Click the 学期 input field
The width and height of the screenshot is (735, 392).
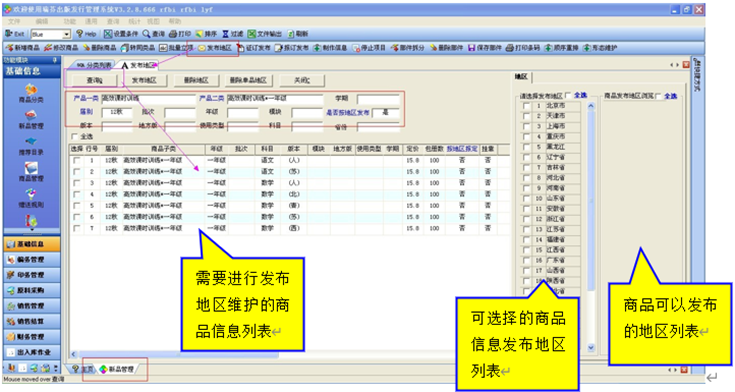pyautogui.click(x=378, y=99)
